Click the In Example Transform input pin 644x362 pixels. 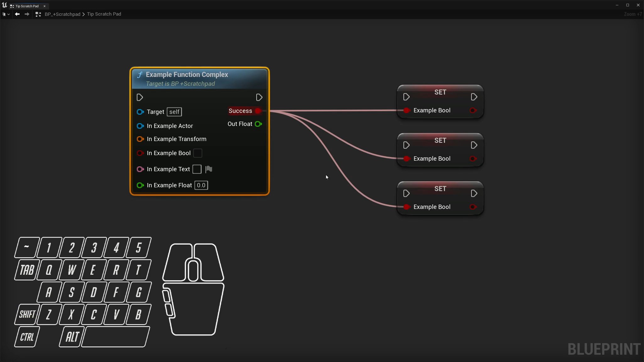pos(140,139)
